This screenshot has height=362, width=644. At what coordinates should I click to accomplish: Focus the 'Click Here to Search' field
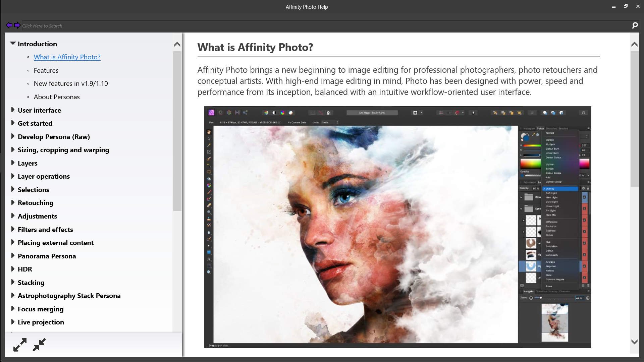pos(325,26)
